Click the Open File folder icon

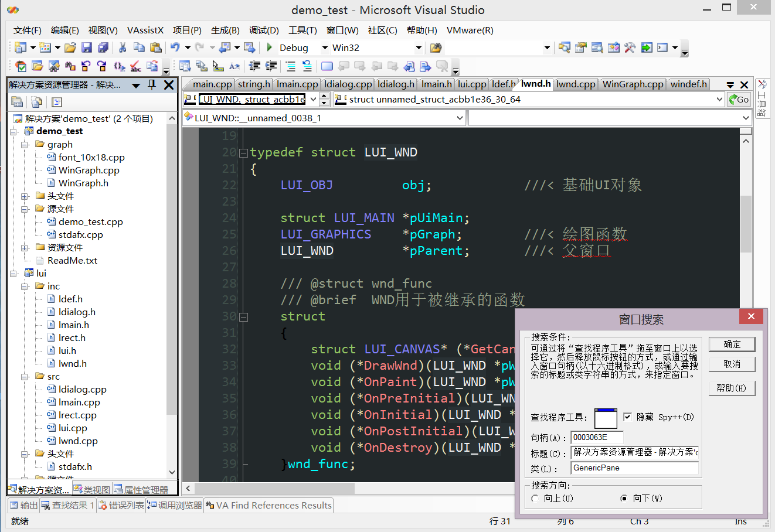pos(70,47)
